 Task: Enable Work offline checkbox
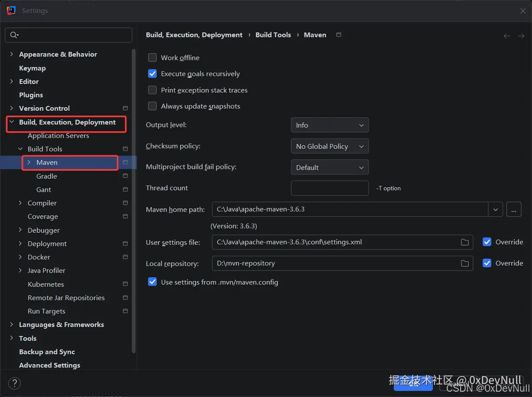[x=152, y=58]
